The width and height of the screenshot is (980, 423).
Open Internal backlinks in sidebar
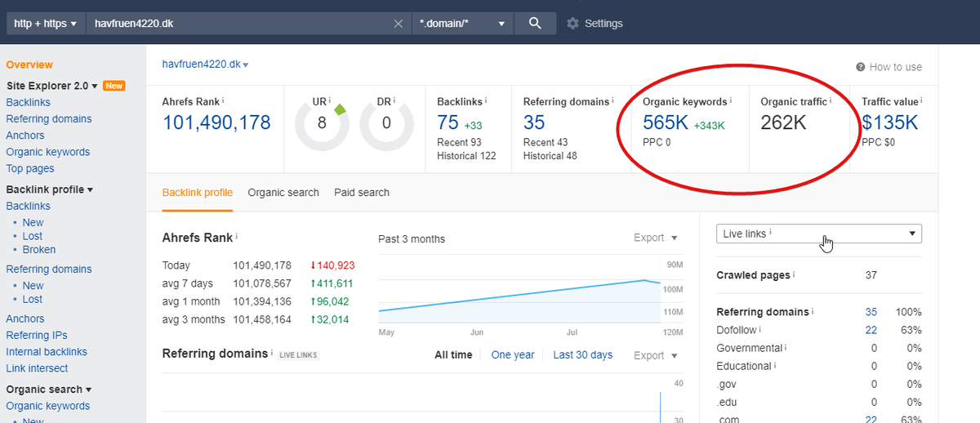click(47, 352)
